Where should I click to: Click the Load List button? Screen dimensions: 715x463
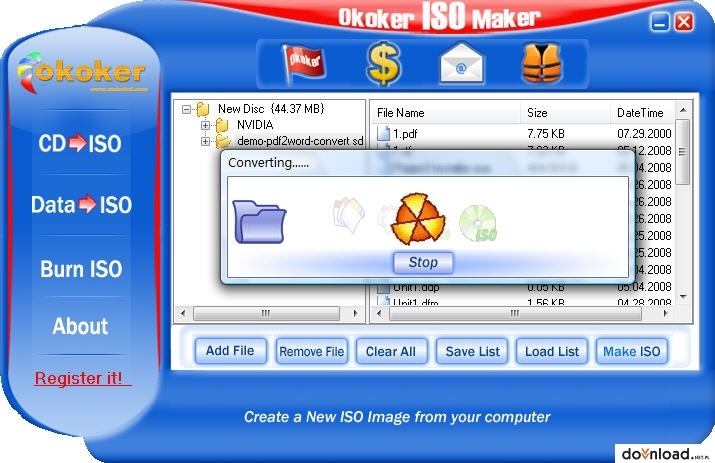[552, 351]
